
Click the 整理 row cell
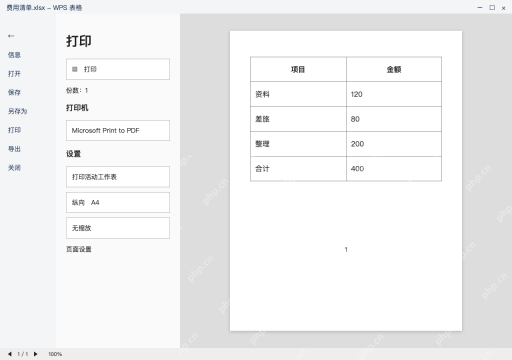[x=298, y=144]
